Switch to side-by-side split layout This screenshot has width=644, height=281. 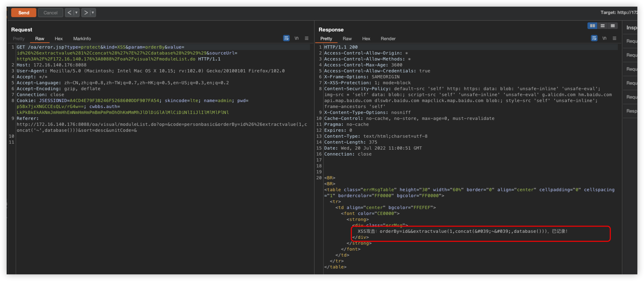[x=592, y=26]
